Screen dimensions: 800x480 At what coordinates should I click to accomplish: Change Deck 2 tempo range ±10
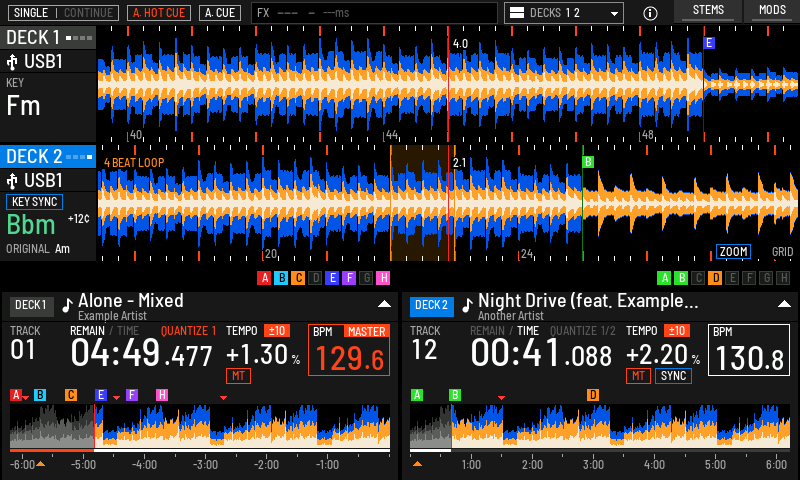tap(677, 331)
